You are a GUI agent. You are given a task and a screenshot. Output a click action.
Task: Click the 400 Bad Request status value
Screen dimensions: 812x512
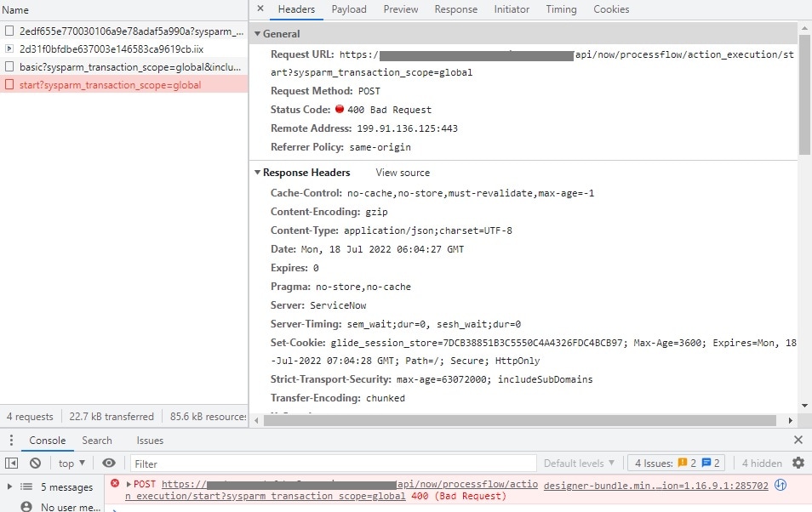click(390, 110)
